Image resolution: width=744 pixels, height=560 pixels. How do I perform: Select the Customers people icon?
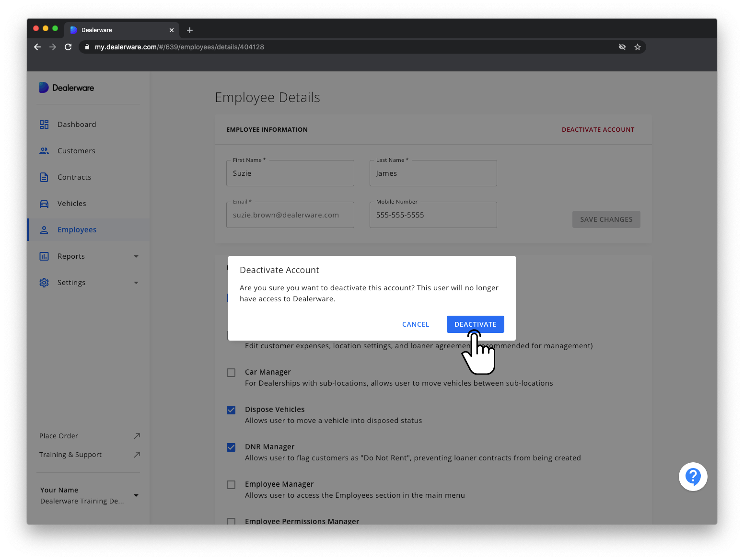tap(44, 150)
